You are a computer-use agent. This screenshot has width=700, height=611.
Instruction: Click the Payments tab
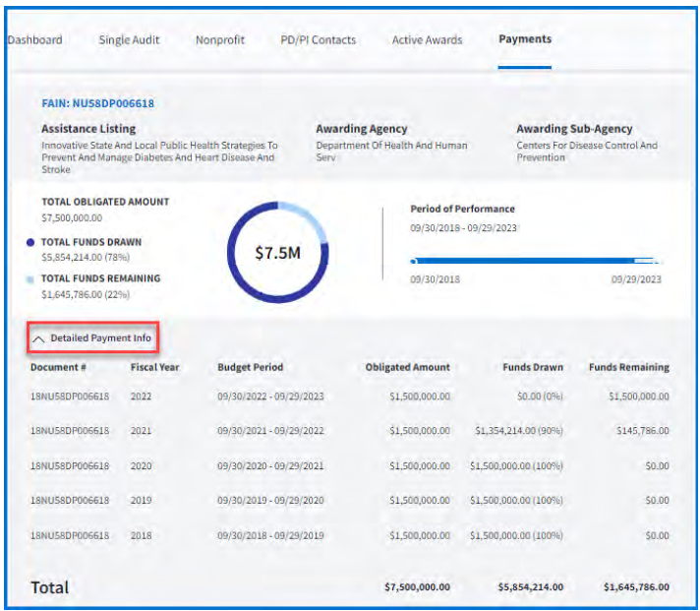point(524,39)
